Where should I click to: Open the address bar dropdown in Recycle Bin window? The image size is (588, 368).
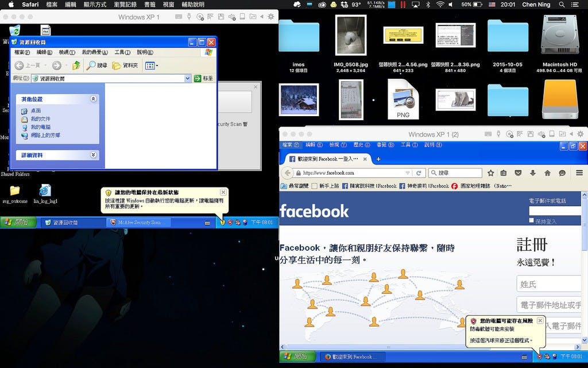point(188,78)
